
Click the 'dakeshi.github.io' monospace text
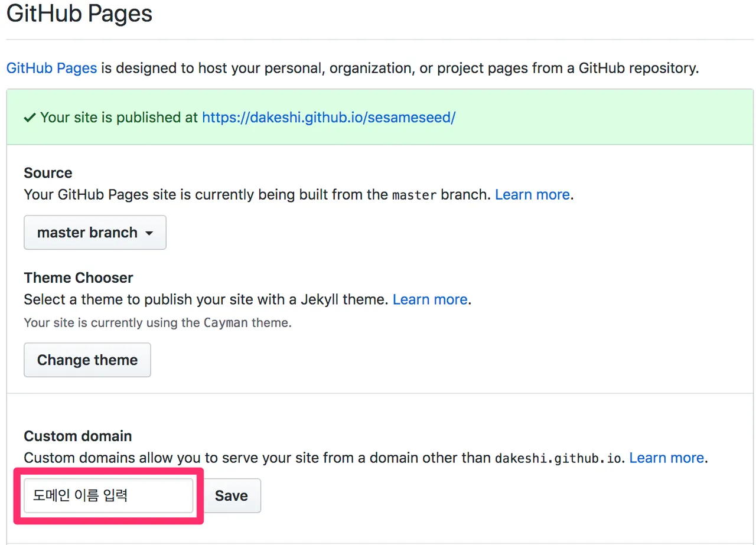click(x=558, y=458)
